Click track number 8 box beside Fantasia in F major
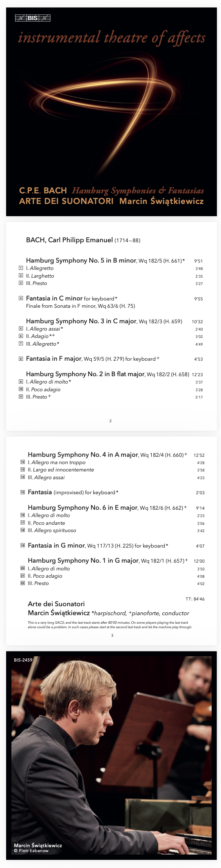This screenshot has width=221, height=868. tap(21, 359)
